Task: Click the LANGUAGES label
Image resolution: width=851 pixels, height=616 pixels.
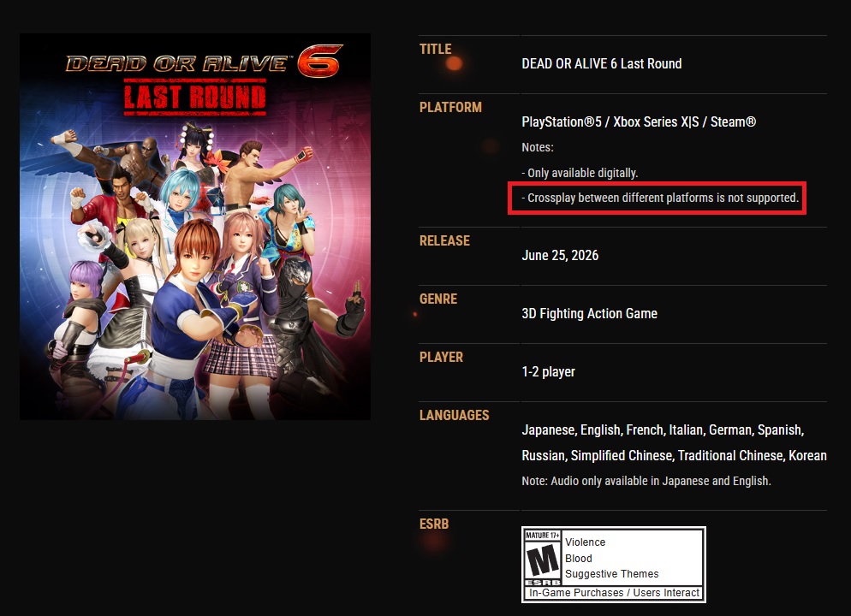Action: pyautogui.click(x=455, y=415)
